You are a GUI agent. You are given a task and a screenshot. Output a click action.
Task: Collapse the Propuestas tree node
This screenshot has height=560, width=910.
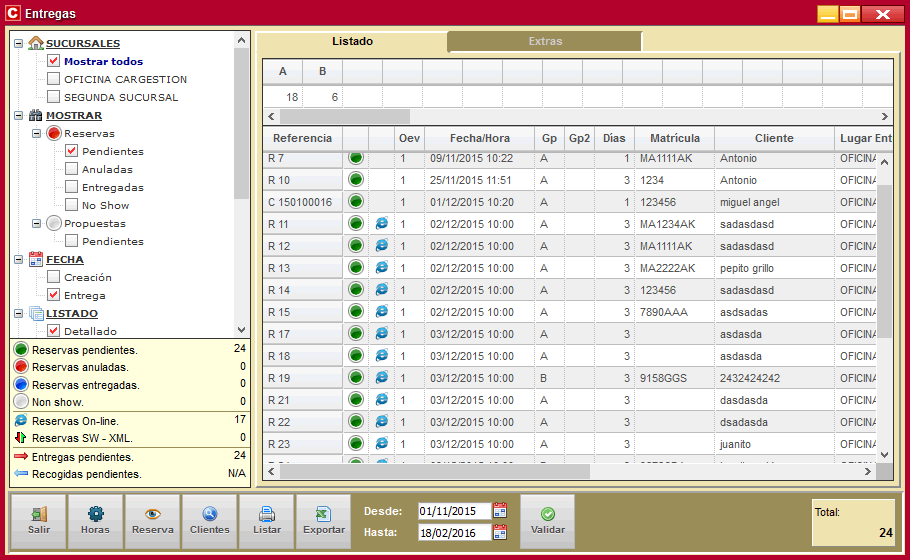click(x=37, y=223)
